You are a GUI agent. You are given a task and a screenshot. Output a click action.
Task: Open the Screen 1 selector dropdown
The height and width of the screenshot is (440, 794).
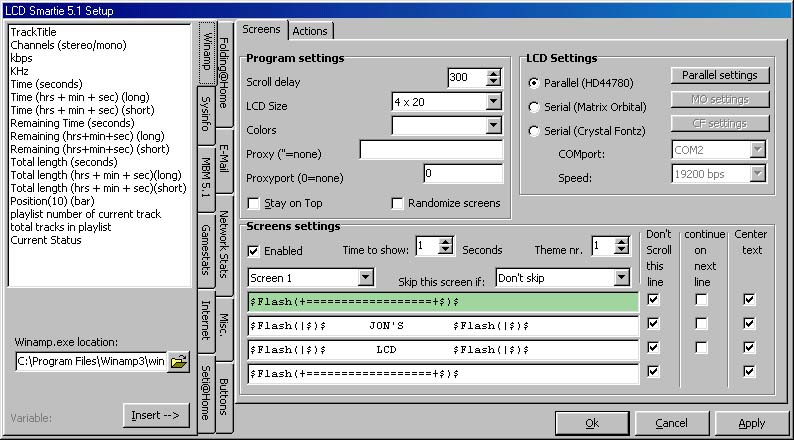click(x=365, y=276)
